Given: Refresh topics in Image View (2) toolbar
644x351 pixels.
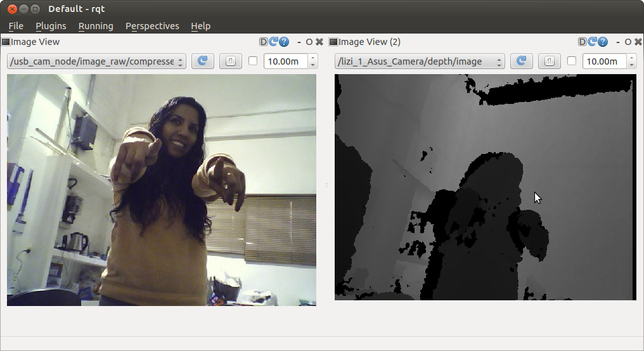Looking at the screenshot, I should [x=521, y=61].
